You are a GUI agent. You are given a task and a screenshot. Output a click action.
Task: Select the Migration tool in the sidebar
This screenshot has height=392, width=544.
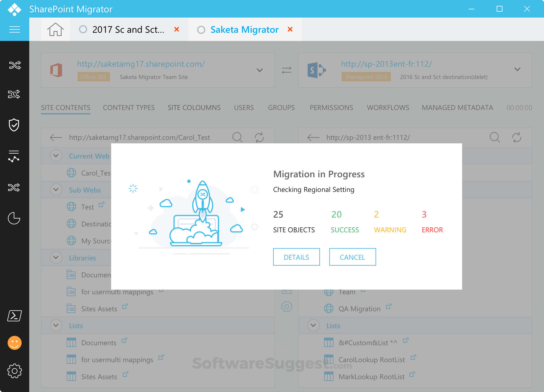pyautogui.click(x=14, y=66)
